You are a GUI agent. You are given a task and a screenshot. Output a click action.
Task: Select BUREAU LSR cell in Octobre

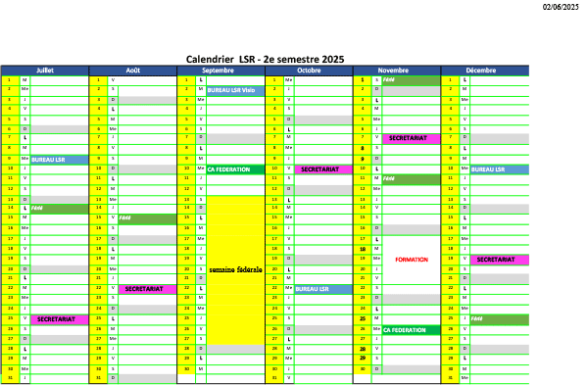tap(323, 289)
